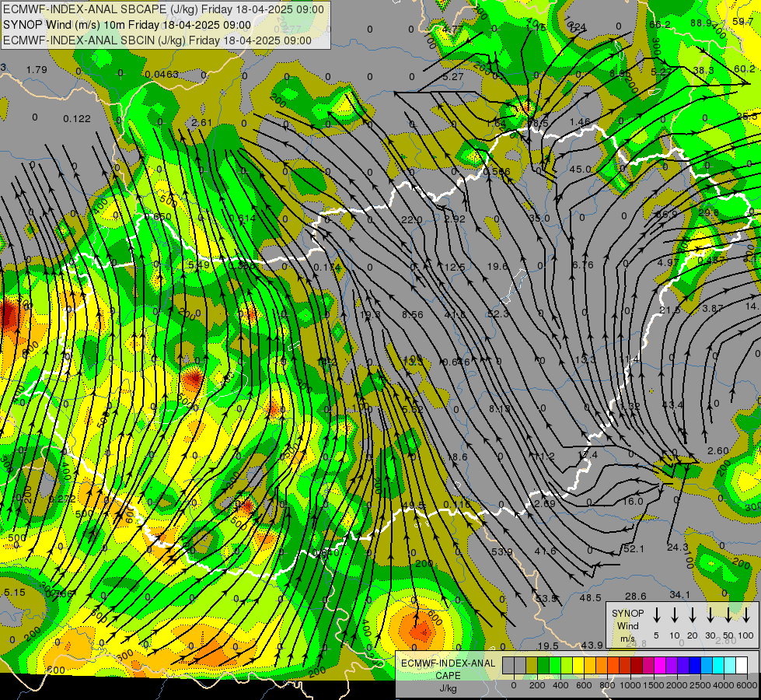The height and width of the screenshot is (700, 761).
Task: Click the map value 8.13
Action: pyautogui.click(x=499, y=408)
